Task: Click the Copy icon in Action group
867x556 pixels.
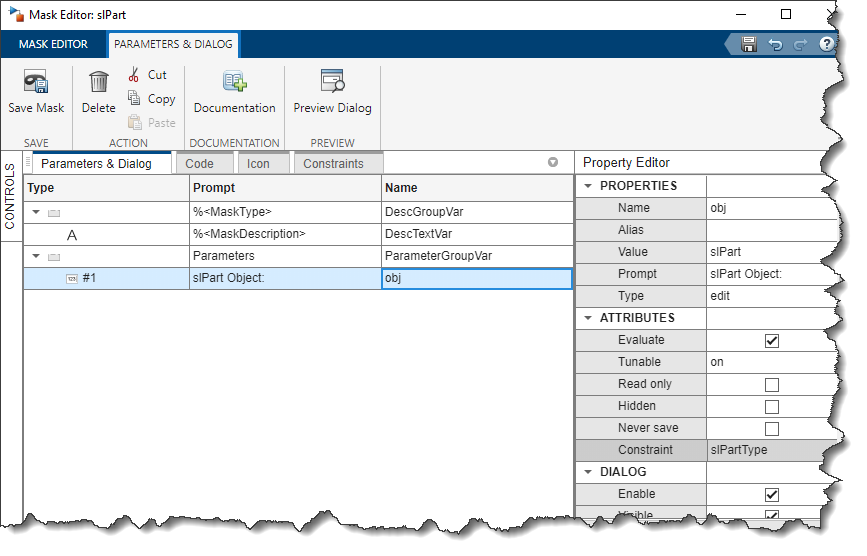Action: click(135, 99)
